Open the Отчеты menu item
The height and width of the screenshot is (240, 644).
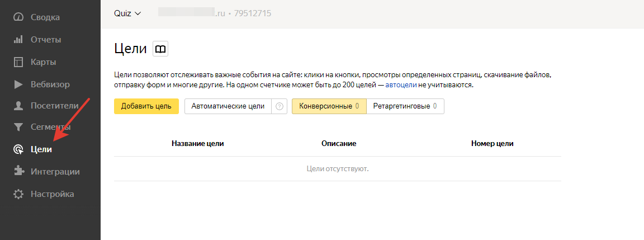[x=46, y=40]
